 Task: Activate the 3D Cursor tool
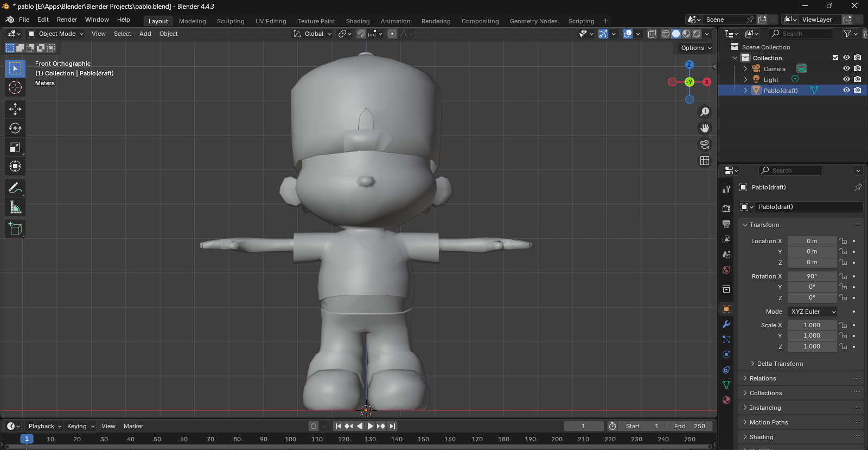point(15,87)
